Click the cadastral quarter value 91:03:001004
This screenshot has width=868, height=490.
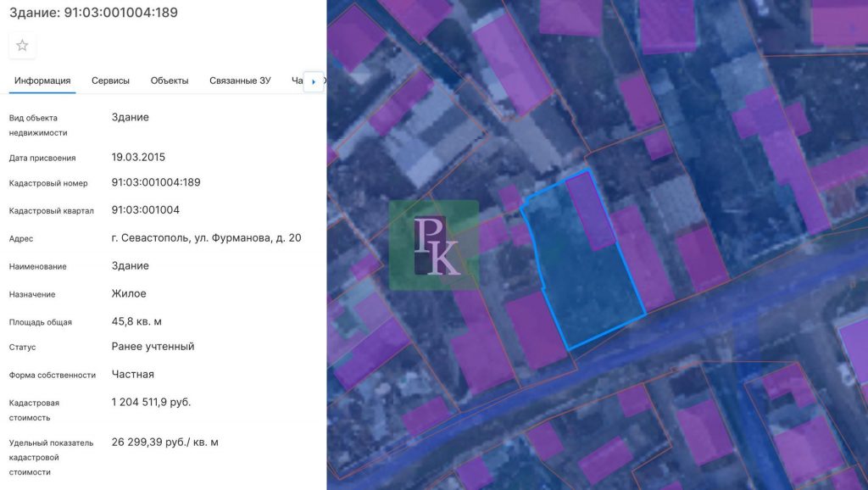(145, 210)
